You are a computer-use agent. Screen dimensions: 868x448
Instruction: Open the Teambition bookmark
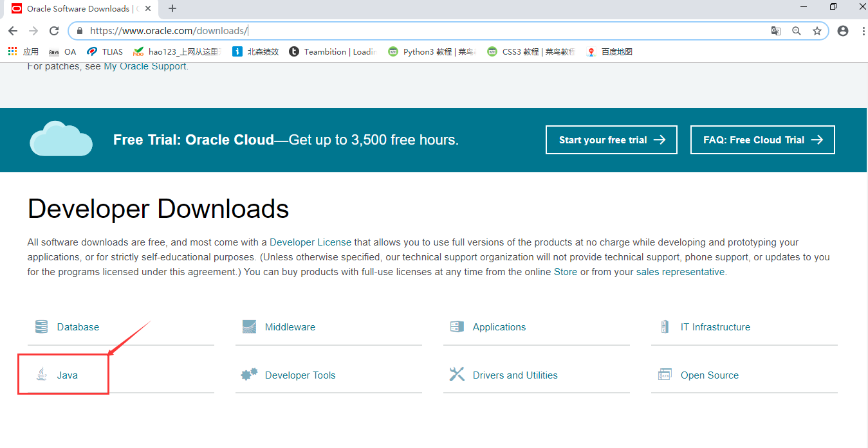coord(333,51)
